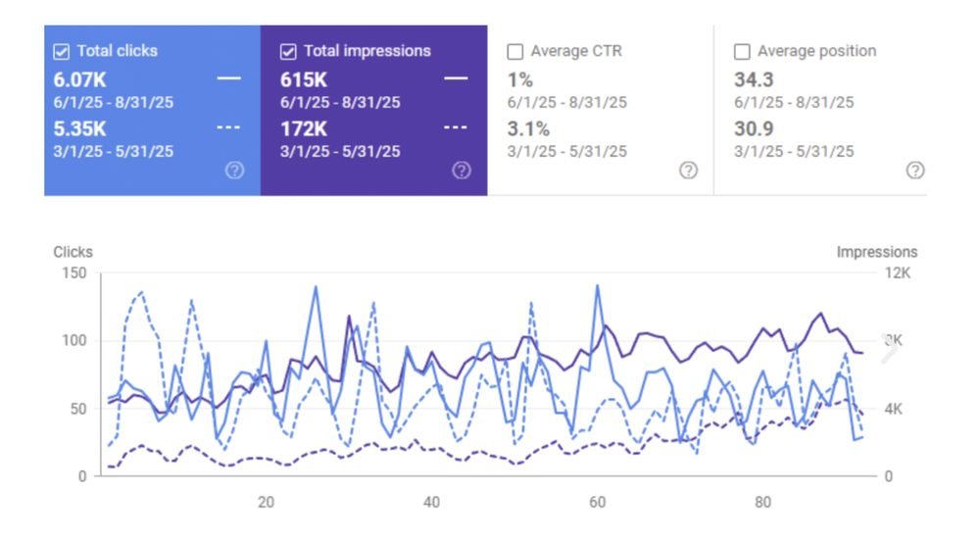
Task: Enable the Average position checkbox
Action: click(x=742, y=51)
